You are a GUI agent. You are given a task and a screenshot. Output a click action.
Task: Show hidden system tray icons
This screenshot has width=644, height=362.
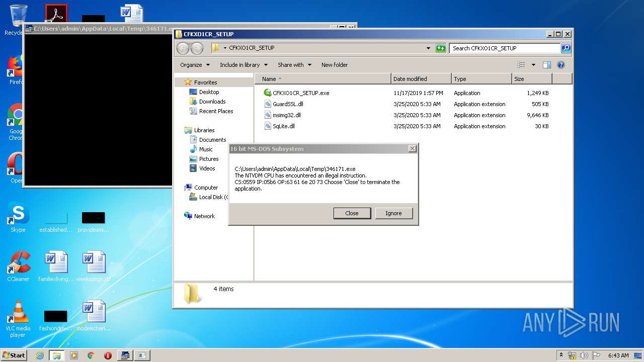pos(561,355)
